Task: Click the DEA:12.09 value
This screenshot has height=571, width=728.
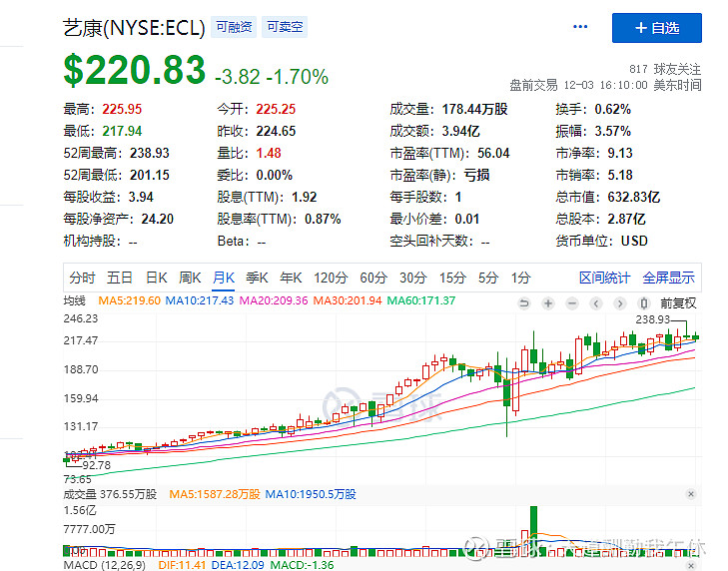Action: 238,565
